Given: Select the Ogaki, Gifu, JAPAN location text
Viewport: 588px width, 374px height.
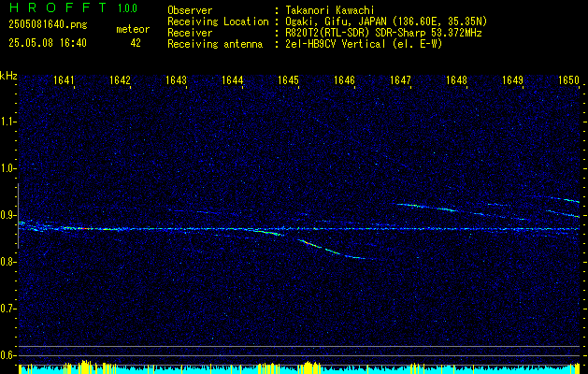Looking at the screenshot, I should 386,22.
